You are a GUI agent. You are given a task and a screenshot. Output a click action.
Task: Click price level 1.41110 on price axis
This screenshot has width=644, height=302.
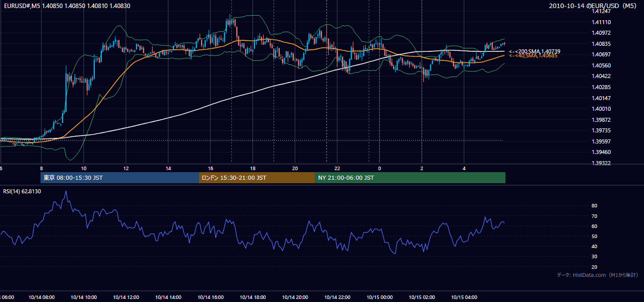(602, 22)
